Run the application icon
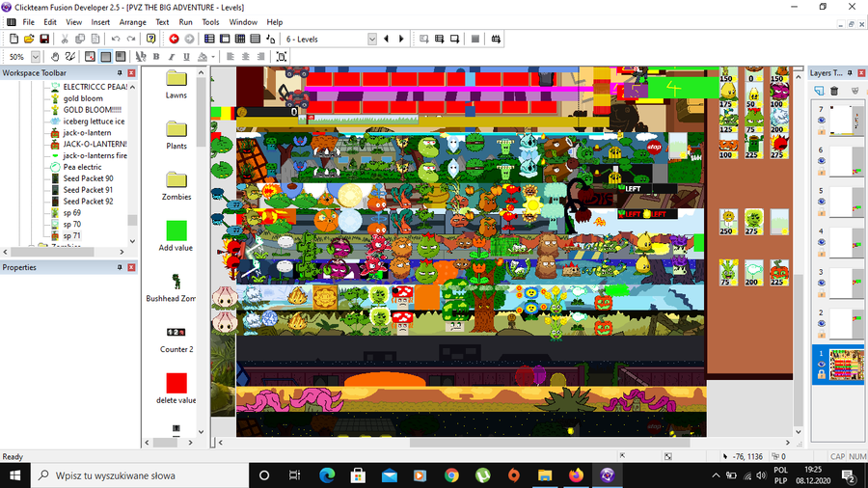This screenshot has height=488, width=868. (439, 39)
